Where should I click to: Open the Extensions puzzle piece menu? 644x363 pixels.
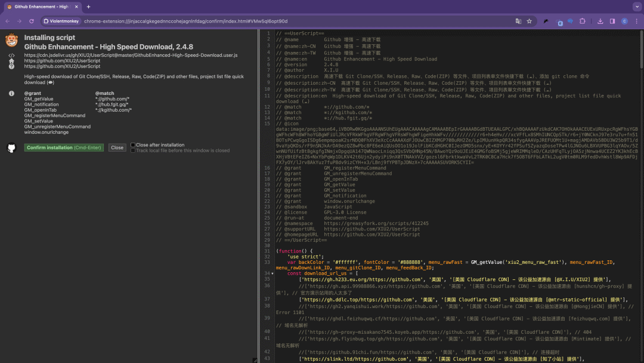coord(583,21)
